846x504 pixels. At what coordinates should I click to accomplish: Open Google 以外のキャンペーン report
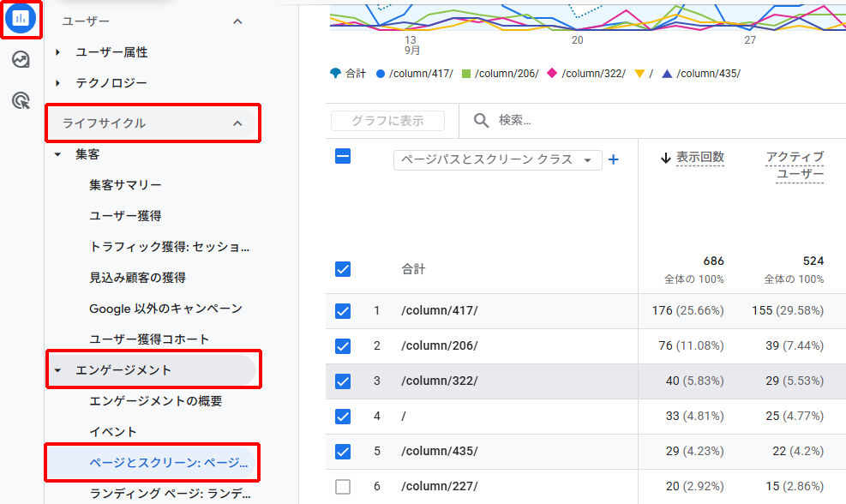click(165, 308)
